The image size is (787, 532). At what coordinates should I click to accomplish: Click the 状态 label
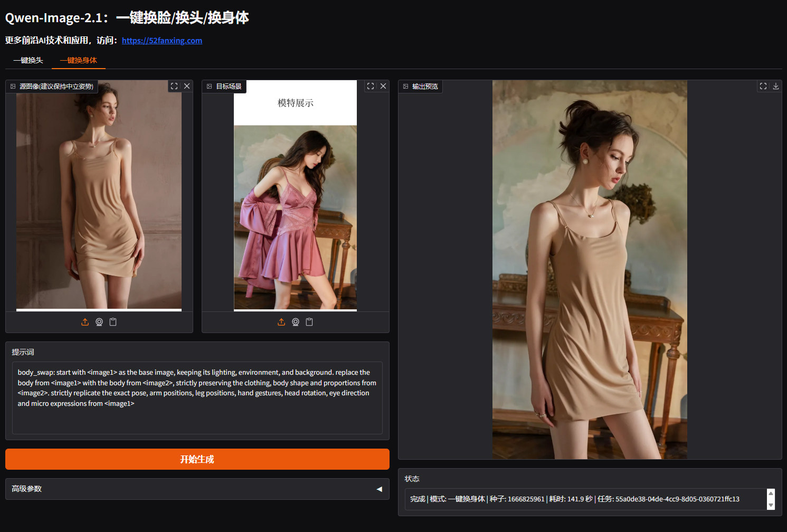[x=412, y=479]
